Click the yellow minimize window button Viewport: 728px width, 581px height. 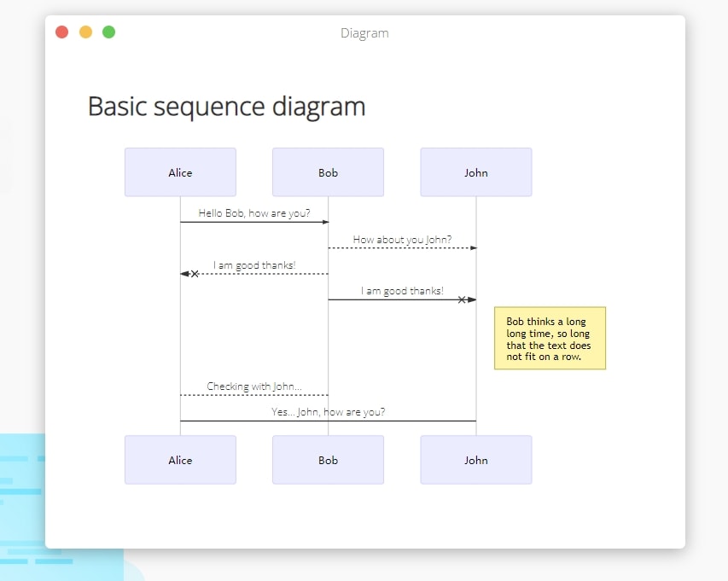85,32
